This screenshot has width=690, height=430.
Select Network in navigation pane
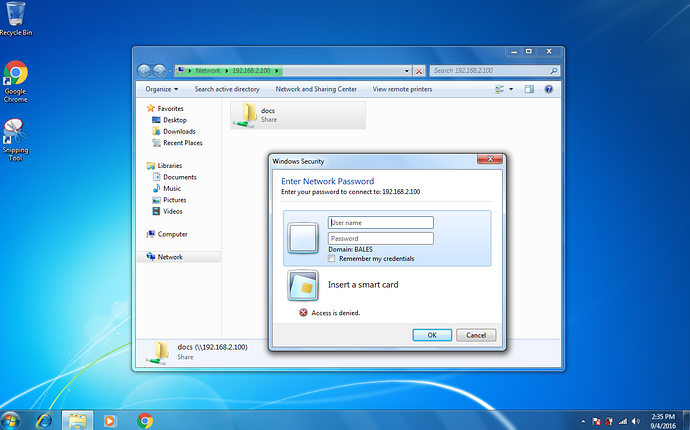pos(179,257)
